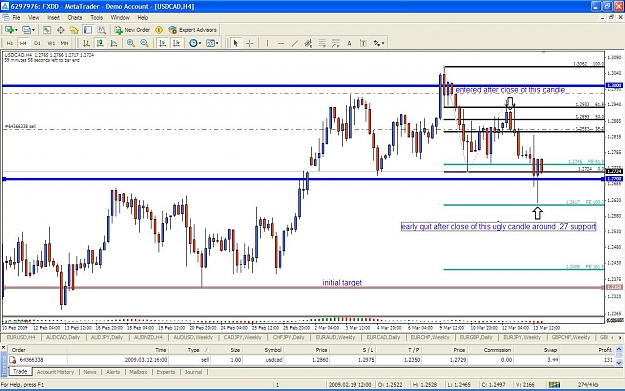
Task: Select the text 'A' drawing tool
Action: point(349,43)
